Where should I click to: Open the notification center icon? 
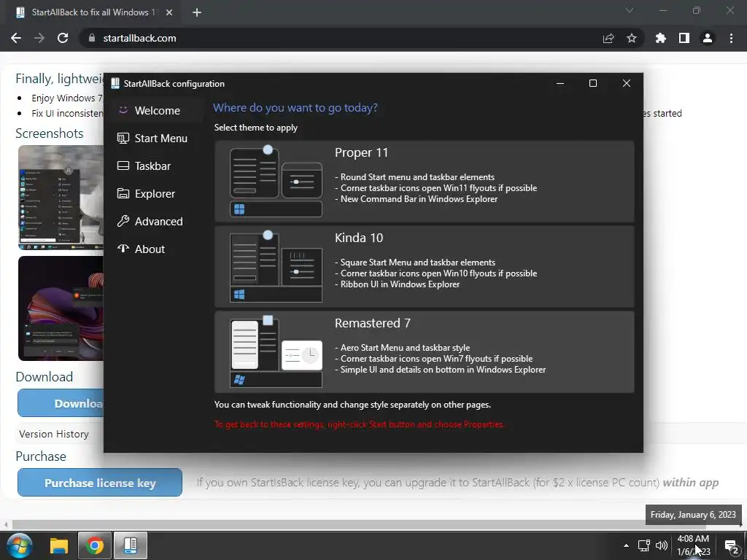(x=731, y=546)
